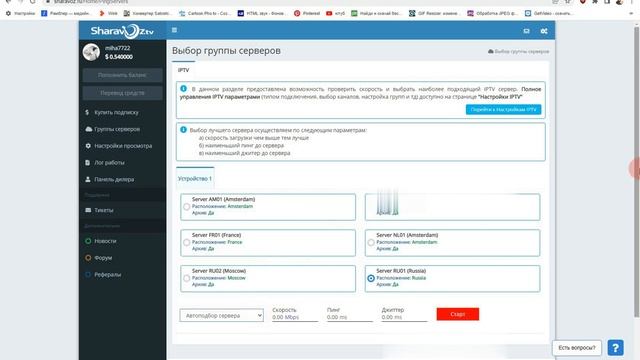Click the Пинг 0.00 ms field
The width and height of the screenshot is (640, 360).
pos(349,317)
